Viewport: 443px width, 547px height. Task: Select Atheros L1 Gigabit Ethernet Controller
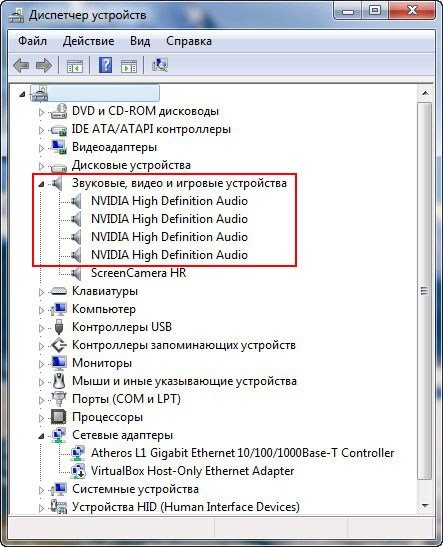pos(242,453)
